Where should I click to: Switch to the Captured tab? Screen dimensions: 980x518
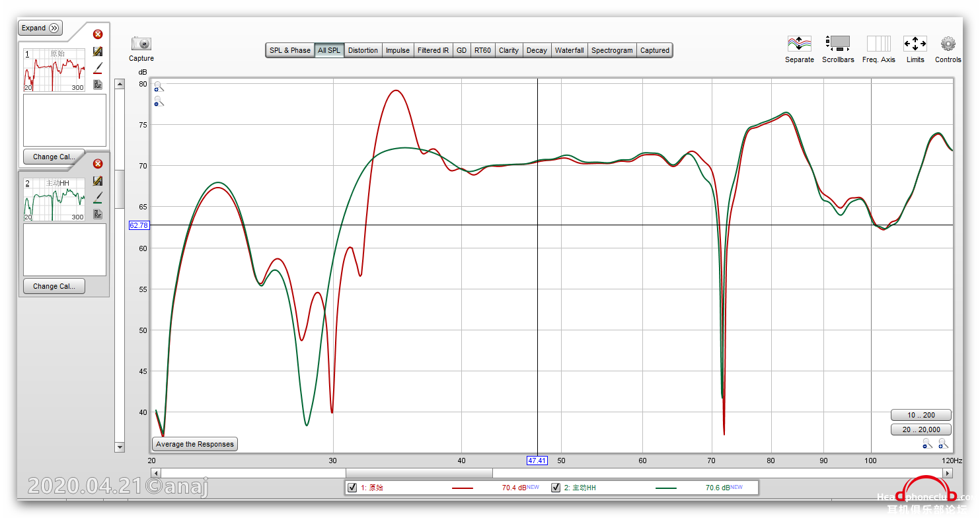tap(655, 50)
